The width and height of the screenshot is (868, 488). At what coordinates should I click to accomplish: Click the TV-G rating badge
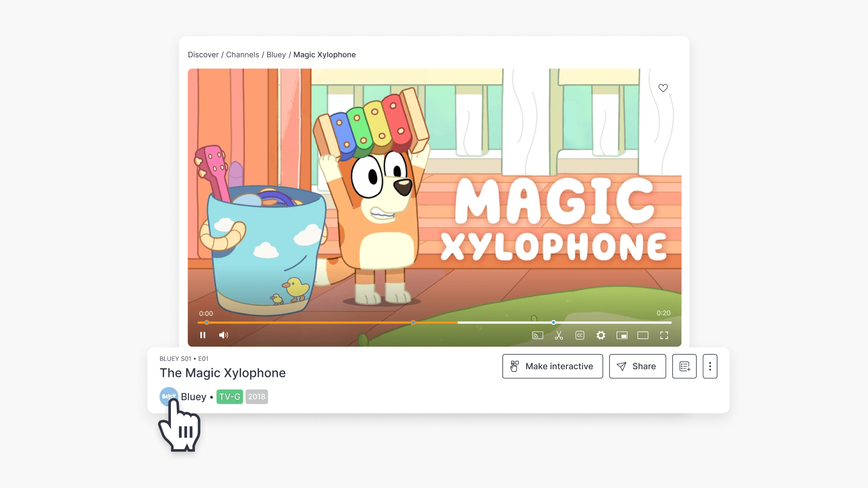click(230, 397)
